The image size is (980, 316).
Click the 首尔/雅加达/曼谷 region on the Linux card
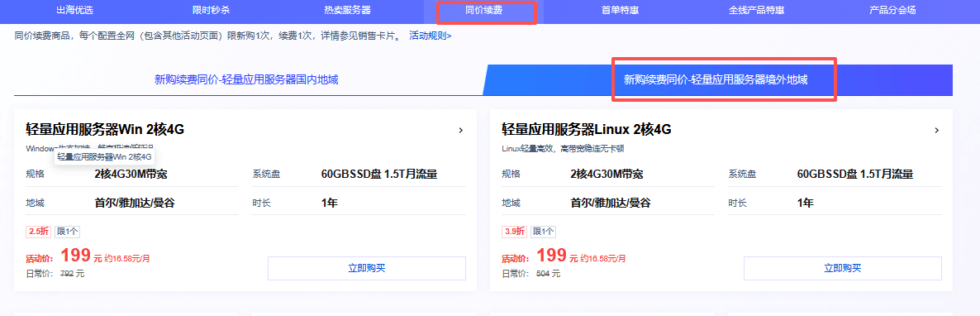[611, 203]
